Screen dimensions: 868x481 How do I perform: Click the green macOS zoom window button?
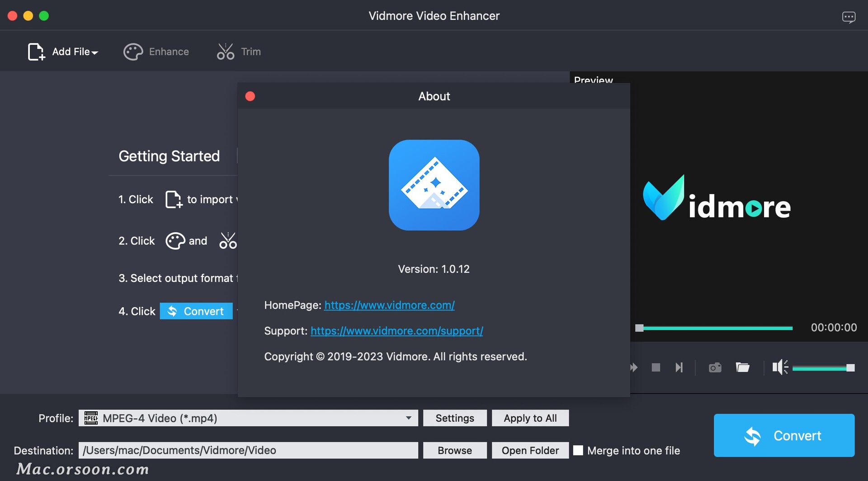[x=44, y=16]
